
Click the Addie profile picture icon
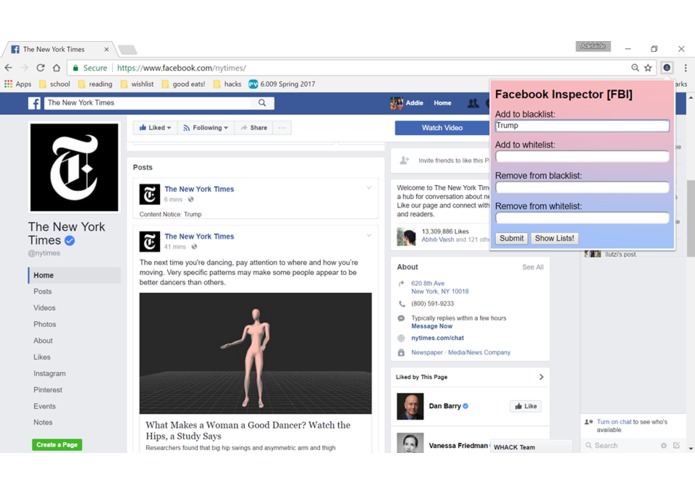[396, 103]
